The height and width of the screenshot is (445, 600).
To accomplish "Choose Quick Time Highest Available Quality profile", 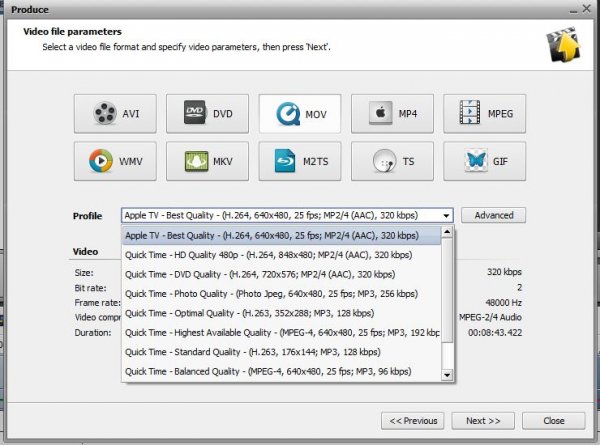I will [281, 333].
